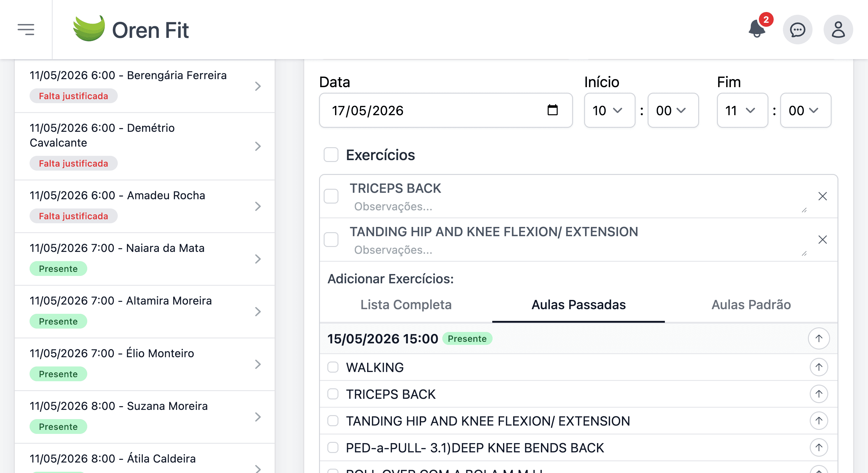Tick TANDING HIP AND KNEE FLEXION checkbox in past classes
The image size is (868, 473).
[x=333, y=420]
